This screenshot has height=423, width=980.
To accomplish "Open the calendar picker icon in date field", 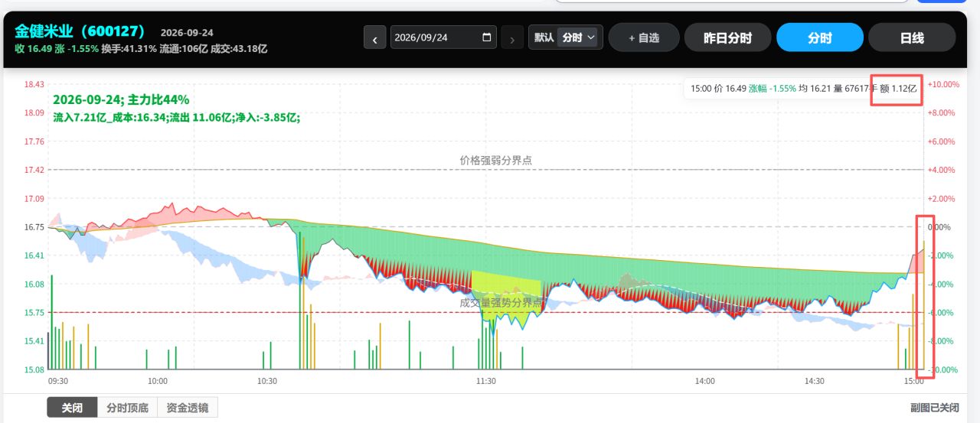I will pos(487,37).
